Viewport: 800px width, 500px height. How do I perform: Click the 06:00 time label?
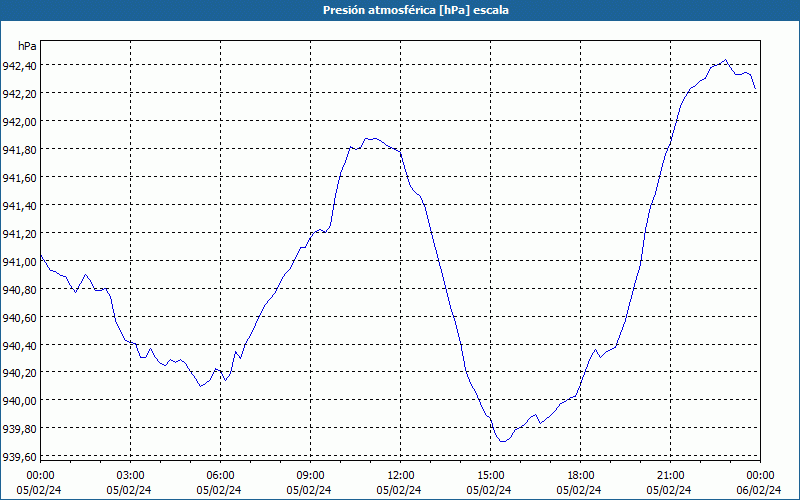click(x=220, y=476)
